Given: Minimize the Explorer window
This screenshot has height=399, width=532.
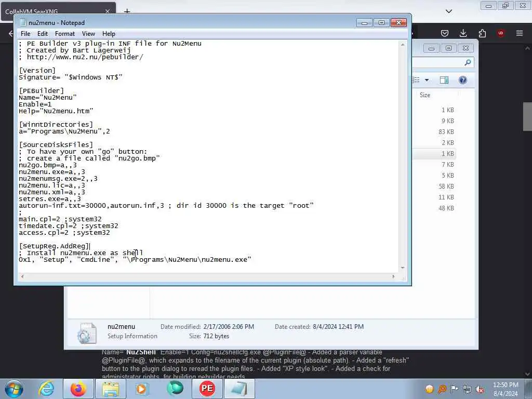Looking at the screenshot, I should pyautogui.click(x=431, y=48).
